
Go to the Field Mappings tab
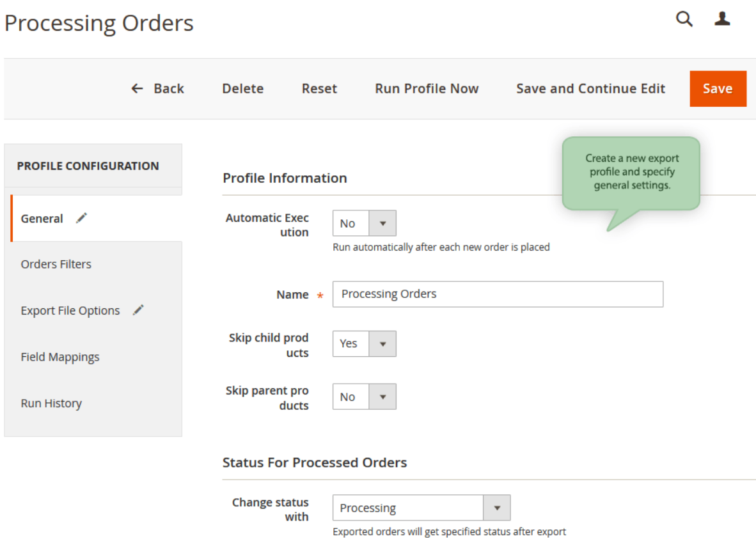pos(60,357)
